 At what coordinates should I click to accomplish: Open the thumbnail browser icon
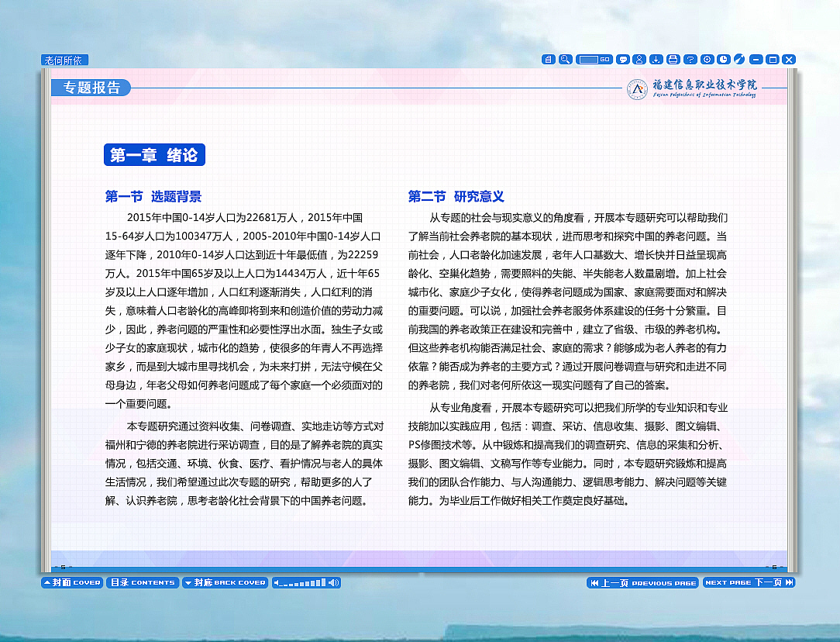tap(548, 59)
